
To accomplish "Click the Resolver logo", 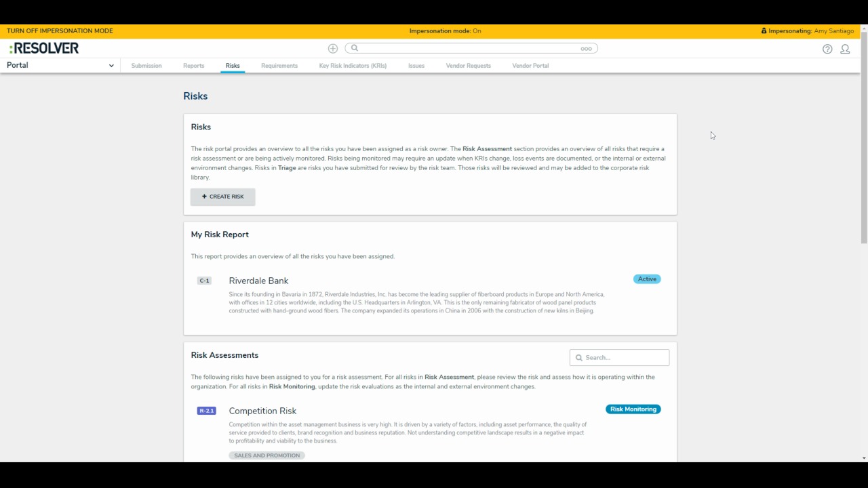I will point(44,48).
